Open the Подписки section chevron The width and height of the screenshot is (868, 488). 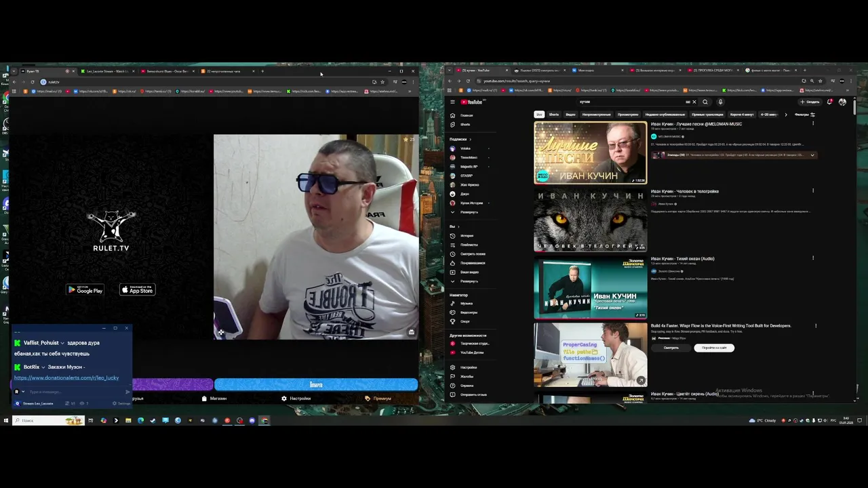(470, 139)
